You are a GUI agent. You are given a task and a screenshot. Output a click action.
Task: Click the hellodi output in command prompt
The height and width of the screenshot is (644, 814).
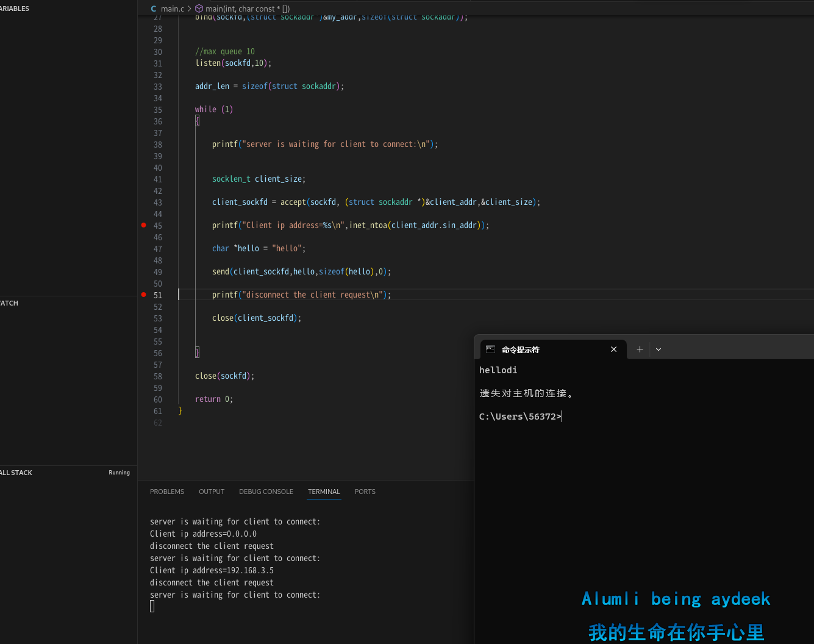click(498, 370)
